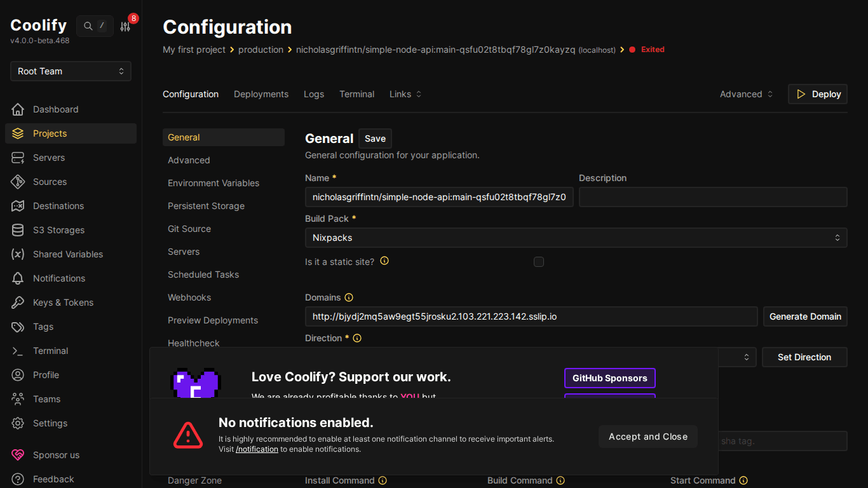The image size is (868, 488).
Task: Click the Deploy button
Action: 818,93
